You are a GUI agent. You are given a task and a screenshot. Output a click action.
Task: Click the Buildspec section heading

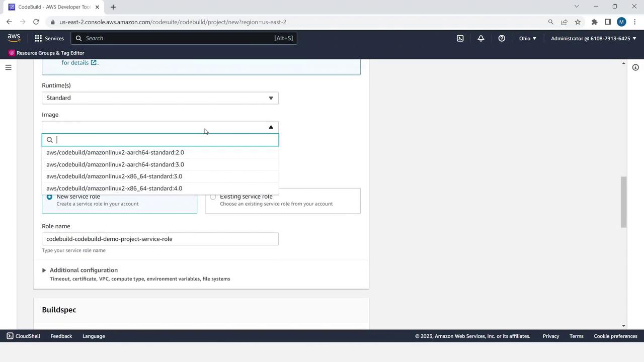(59, 310)
